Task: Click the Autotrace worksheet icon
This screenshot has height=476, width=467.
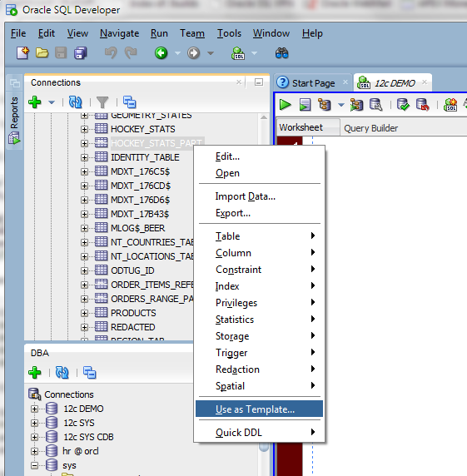Action: (x=356, y=105)
